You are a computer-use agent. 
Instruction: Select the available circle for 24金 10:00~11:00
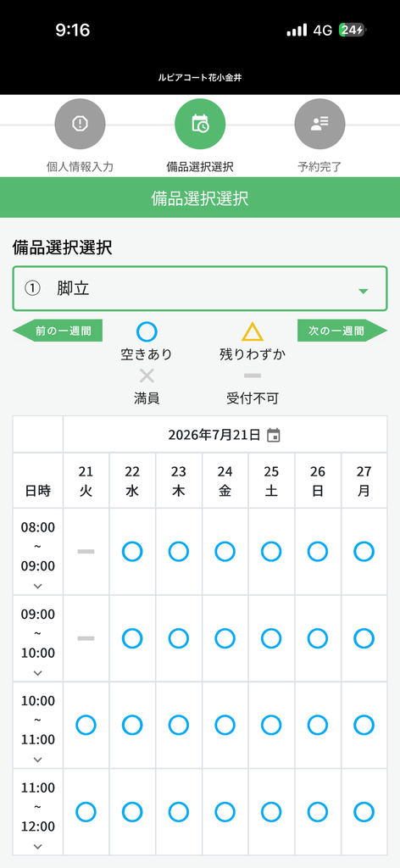(225, 725)
